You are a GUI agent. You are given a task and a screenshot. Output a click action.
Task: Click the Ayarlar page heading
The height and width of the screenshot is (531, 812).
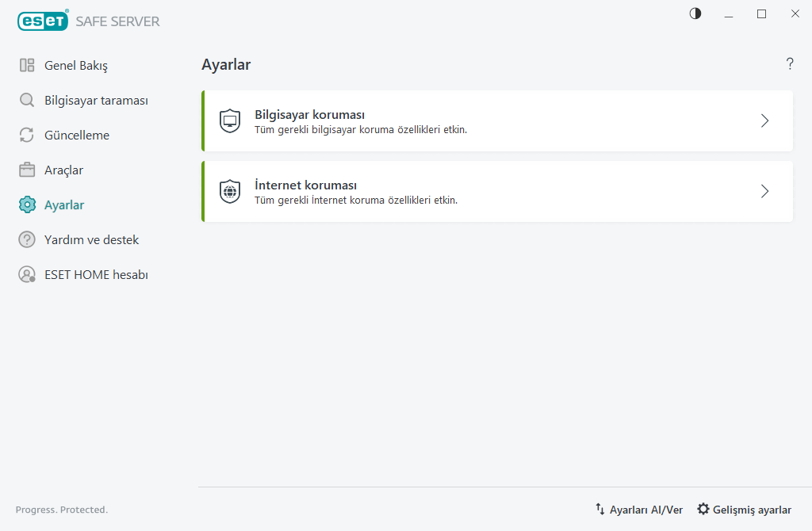226,65
